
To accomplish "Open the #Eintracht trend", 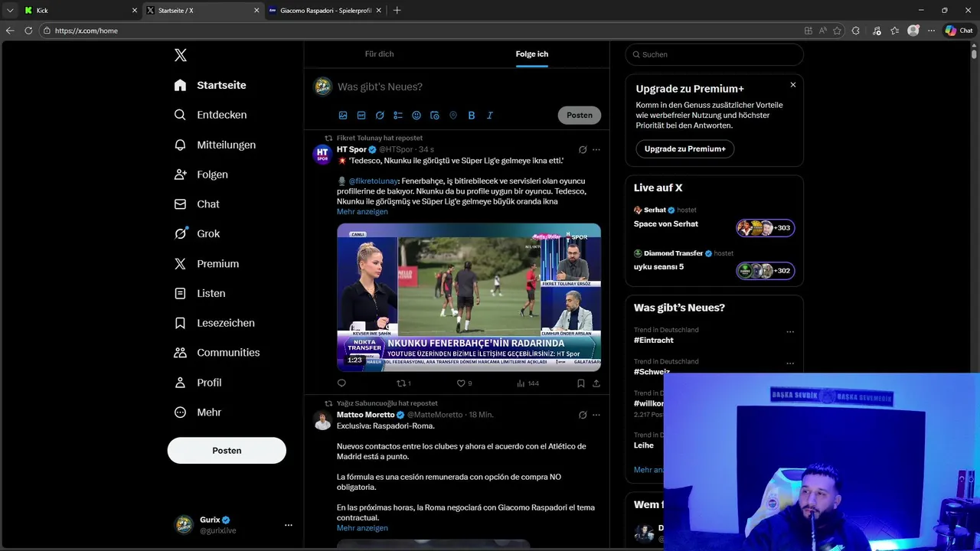I will tap(654, 340).
